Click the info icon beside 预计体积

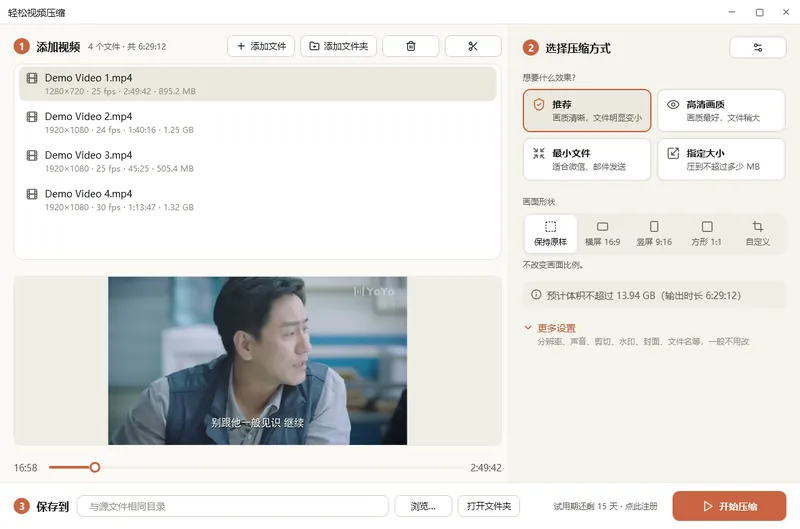click(x=536, y=295)
